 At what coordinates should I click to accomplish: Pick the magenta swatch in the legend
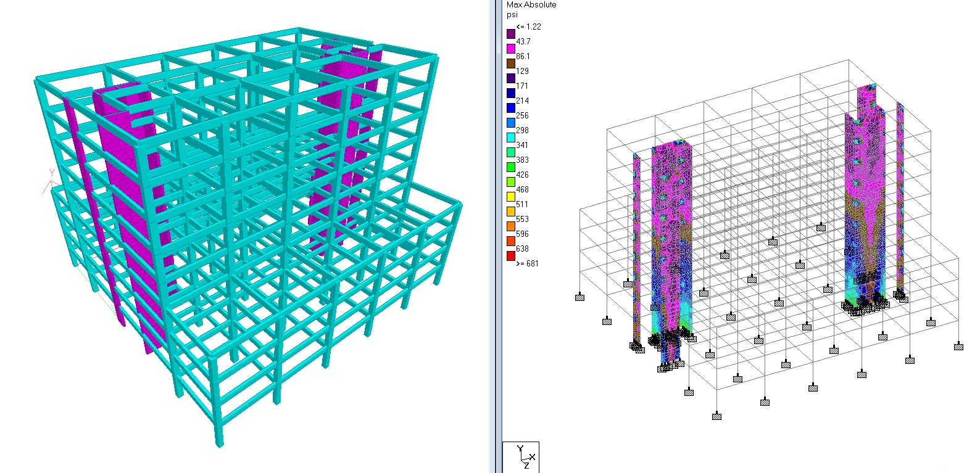tap(511, 48)
